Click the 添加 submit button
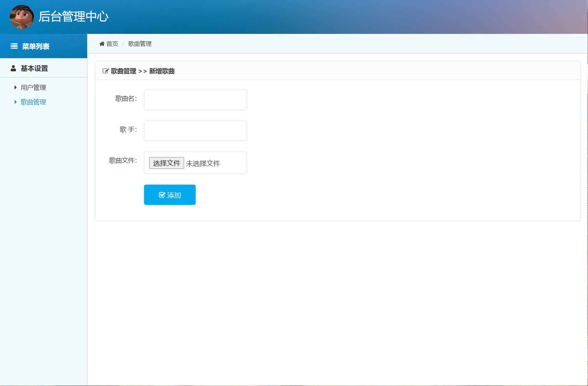 [x=170, y=194]
